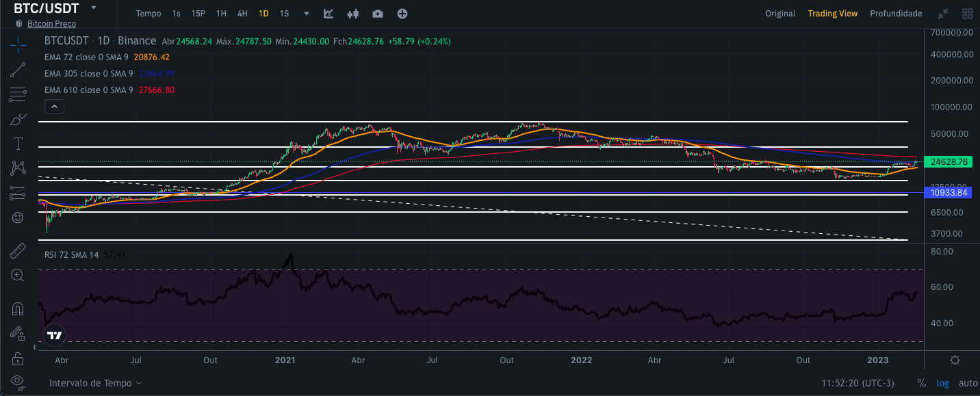This screenshot has height=396, width=980.
Task: Select RSI 72 SMA 14 legend
Action: point(71,255)
